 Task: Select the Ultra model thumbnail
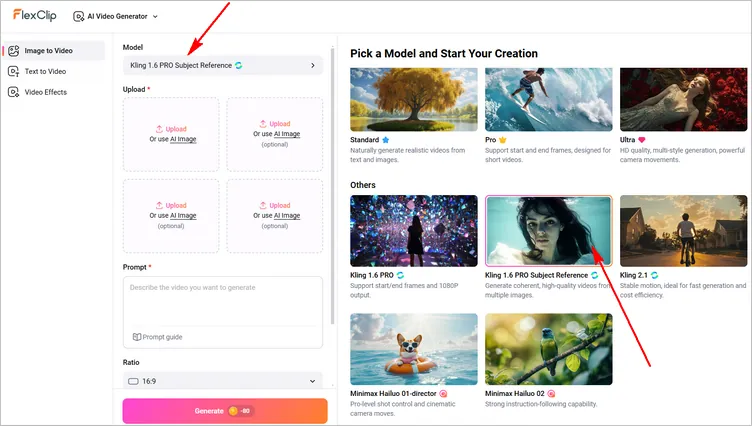point(683,99)
